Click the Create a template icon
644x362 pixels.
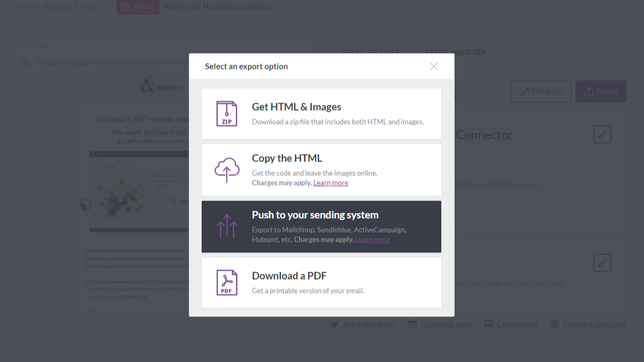555,325
